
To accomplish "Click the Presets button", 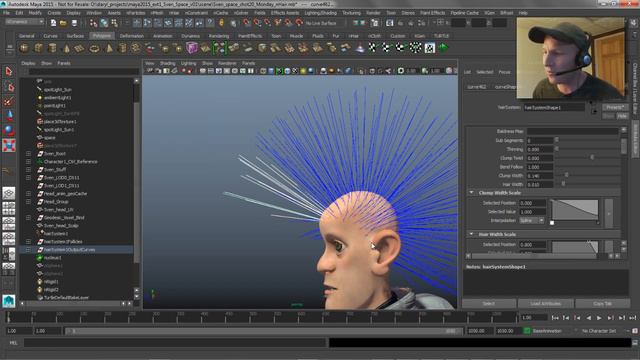I will (615, 107).
